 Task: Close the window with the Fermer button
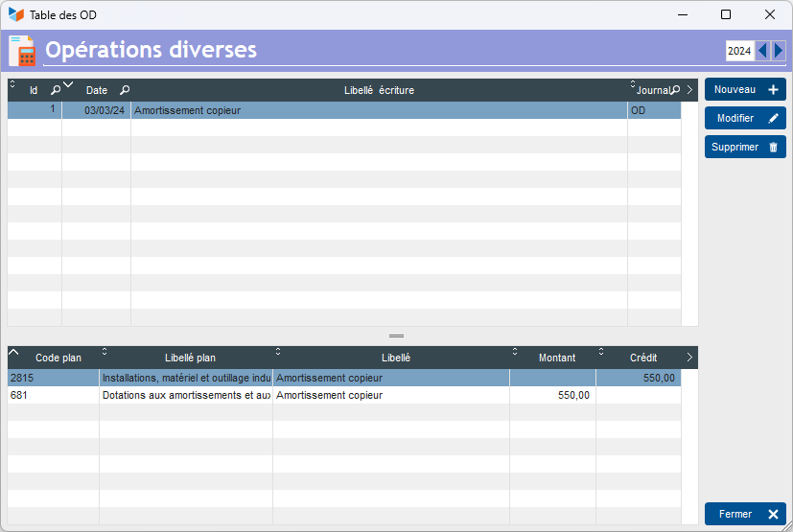pos(745,514)
